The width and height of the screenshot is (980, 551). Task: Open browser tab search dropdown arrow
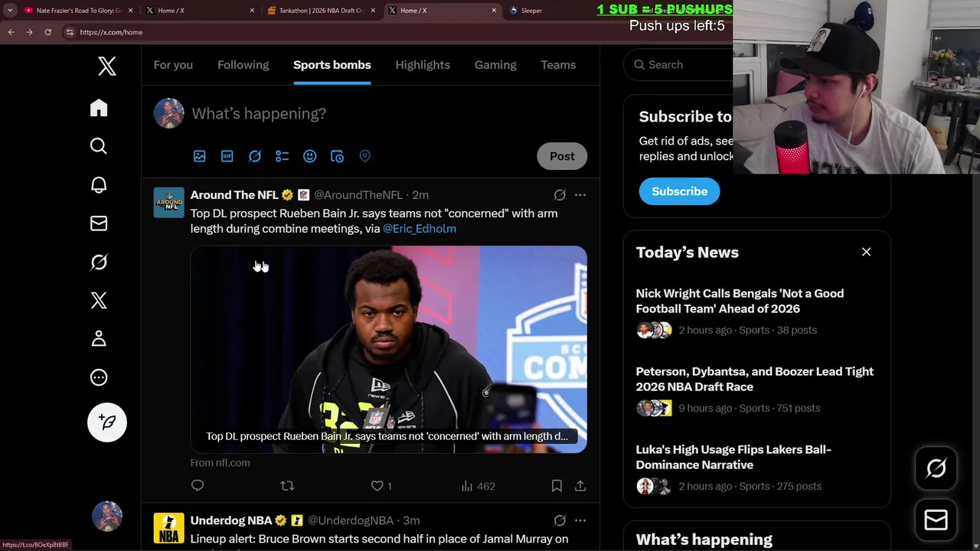(10, 11)
